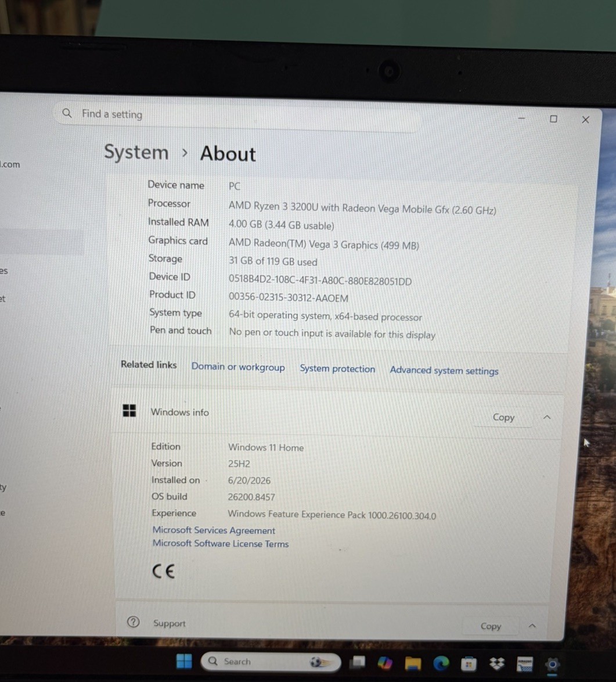This screenshot has width=616, height=682.
Task: Open the Domain or workgroup link
Action: (238, 367)
